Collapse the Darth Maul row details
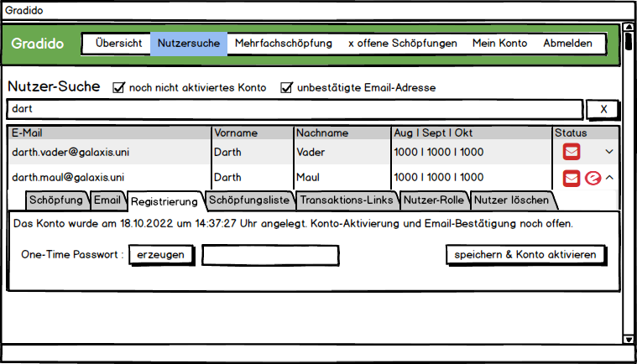Screen dimensions: 637x364 tap(610, 178)
